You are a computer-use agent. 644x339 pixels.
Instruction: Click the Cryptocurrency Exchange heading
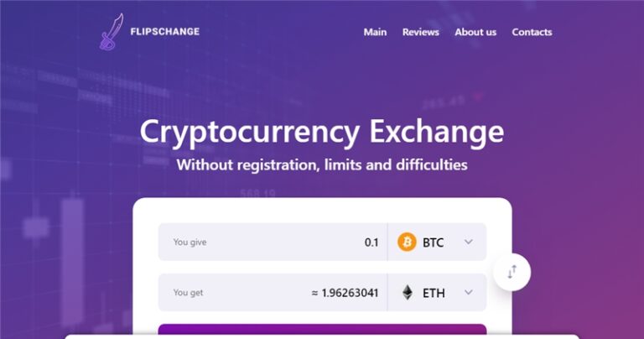(x=322, y=132)
